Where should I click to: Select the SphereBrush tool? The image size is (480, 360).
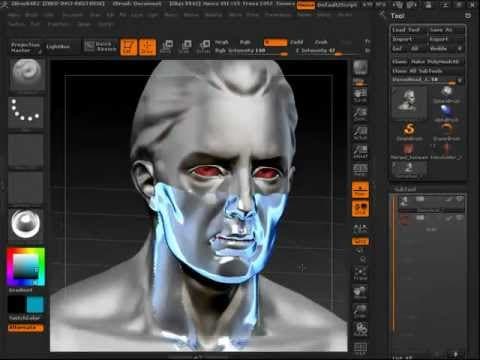click(447, 95)
